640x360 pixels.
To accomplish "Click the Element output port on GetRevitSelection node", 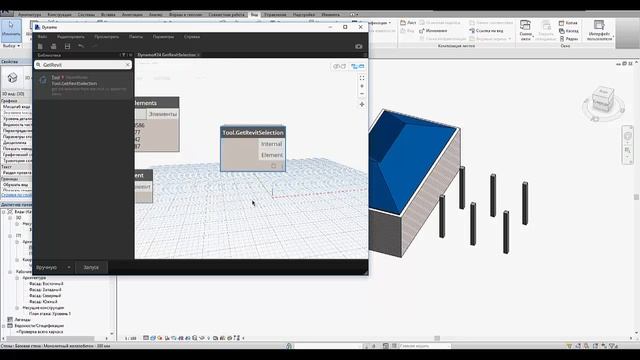I will click(271, 155).
